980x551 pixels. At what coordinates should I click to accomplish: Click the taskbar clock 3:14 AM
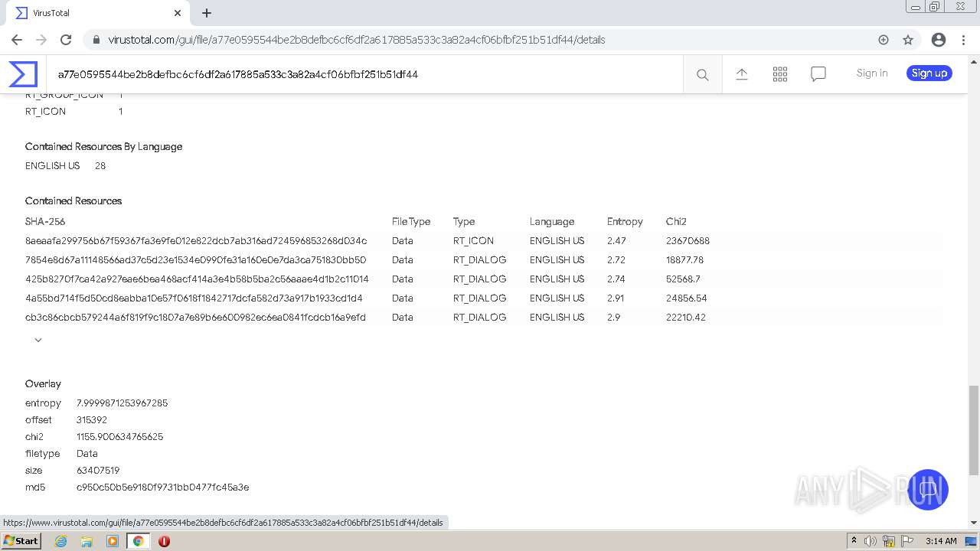pyautogui.click(x=941, y=541)
